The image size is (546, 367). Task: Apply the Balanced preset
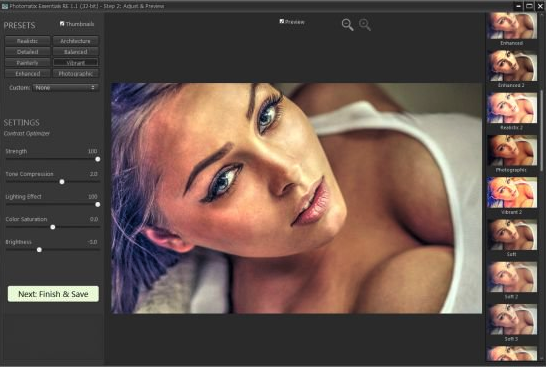[75, 52]
